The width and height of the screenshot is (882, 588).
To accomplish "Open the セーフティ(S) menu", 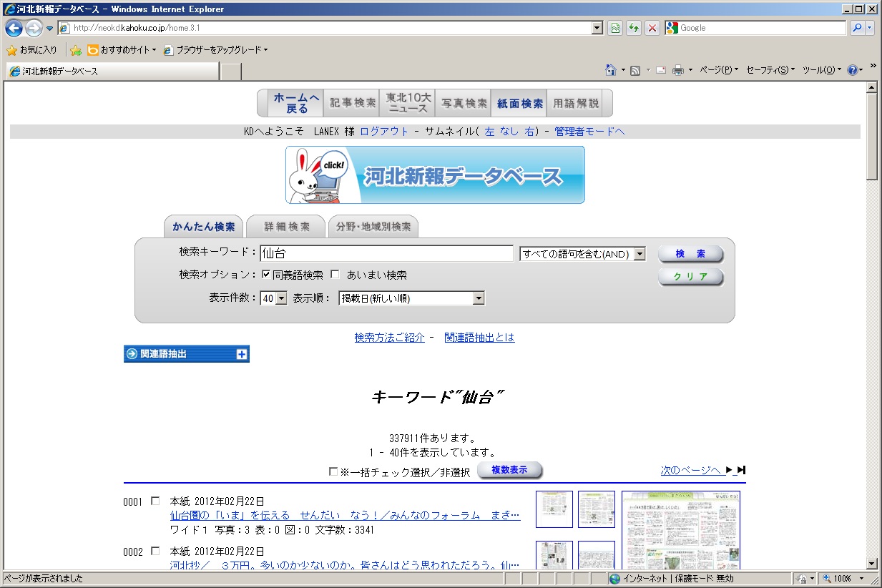I will (770, 70).
